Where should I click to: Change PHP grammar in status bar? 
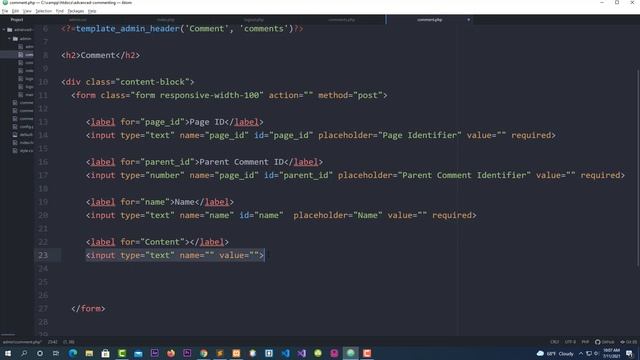tap(585, 342)
